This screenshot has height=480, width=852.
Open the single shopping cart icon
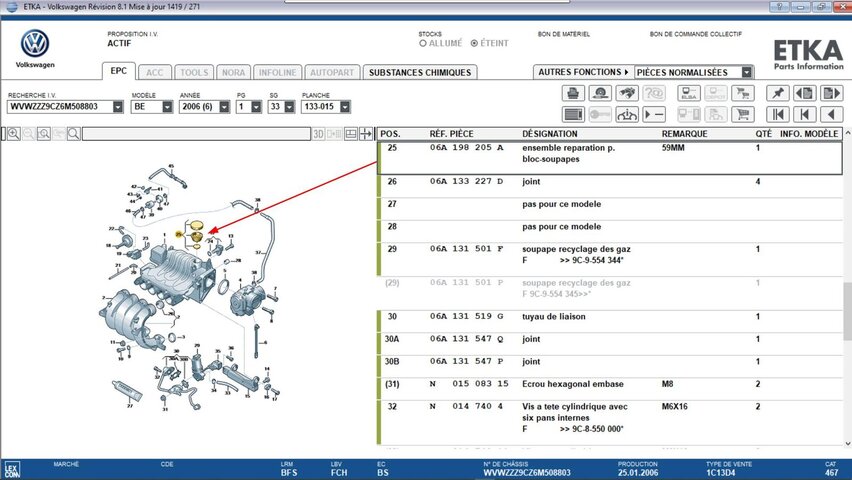(x=743, y=114)
